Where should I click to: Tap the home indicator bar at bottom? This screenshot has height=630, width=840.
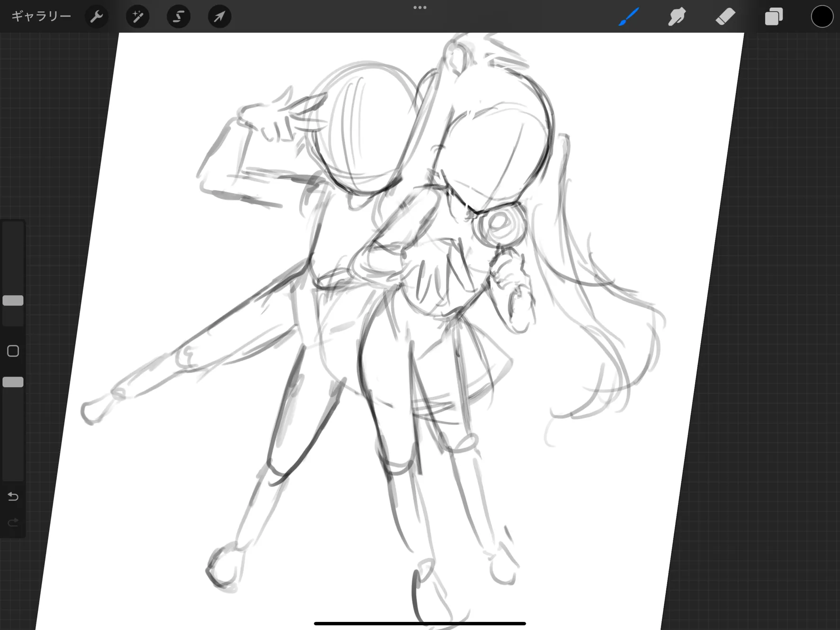[x=420, y=623]
